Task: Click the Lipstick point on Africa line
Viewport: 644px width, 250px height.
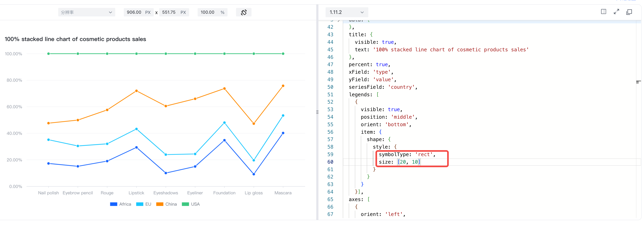Action: (136, 148)
